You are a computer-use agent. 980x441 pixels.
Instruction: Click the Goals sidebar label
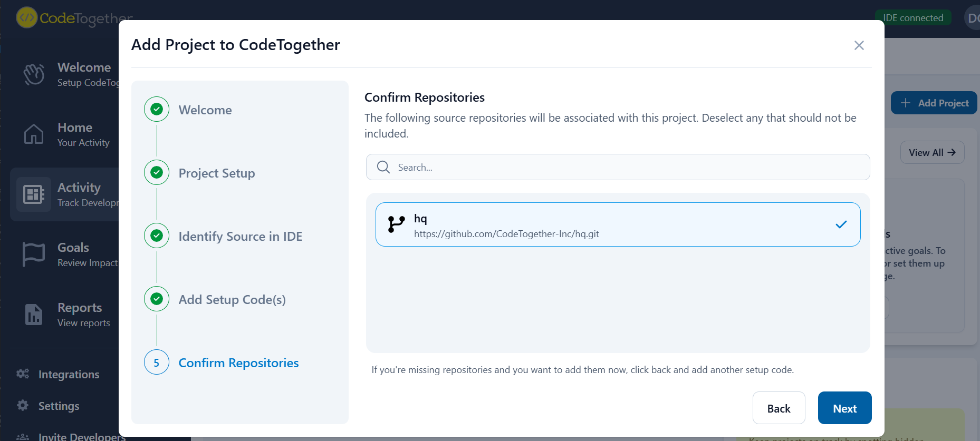(73, 248)
